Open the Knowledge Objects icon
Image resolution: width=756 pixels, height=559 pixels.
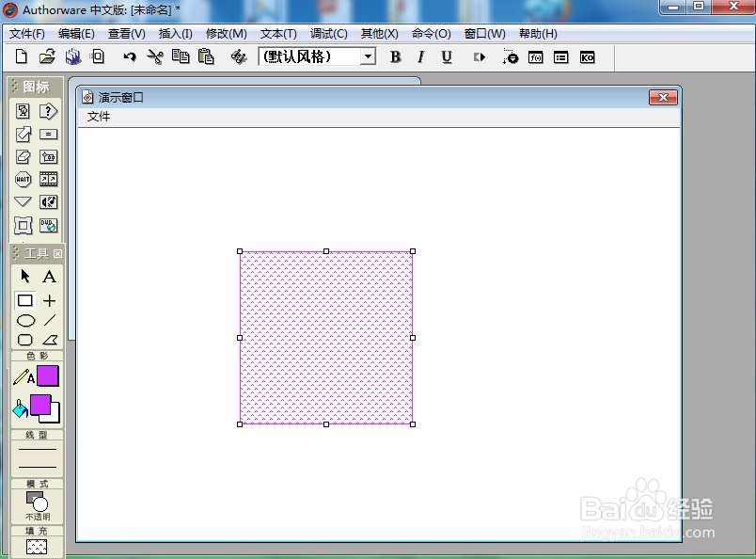click(x=587, y=57)
